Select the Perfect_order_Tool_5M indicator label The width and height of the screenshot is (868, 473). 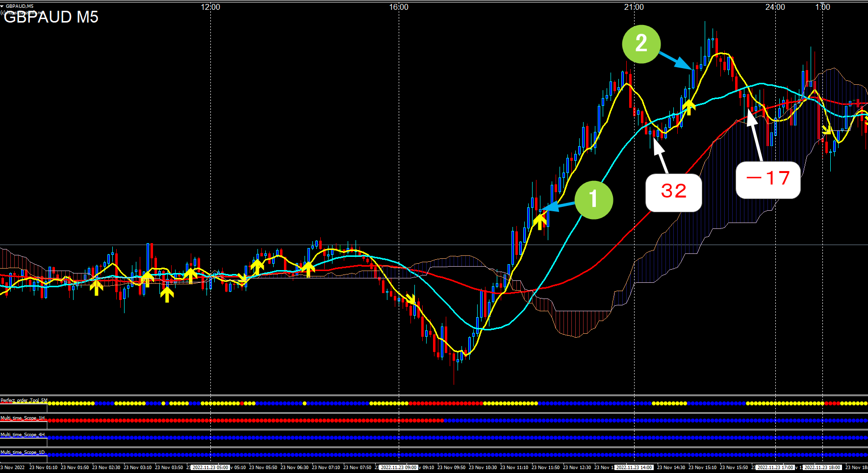24,400
